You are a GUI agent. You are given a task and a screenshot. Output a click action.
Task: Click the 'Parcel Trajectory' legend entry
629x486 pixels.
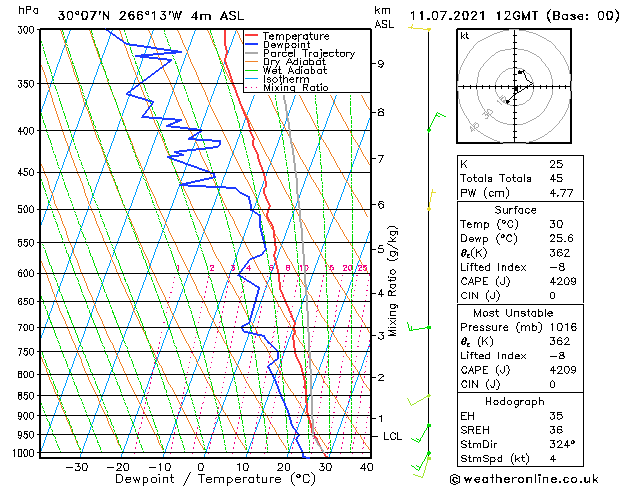(309, 53)
